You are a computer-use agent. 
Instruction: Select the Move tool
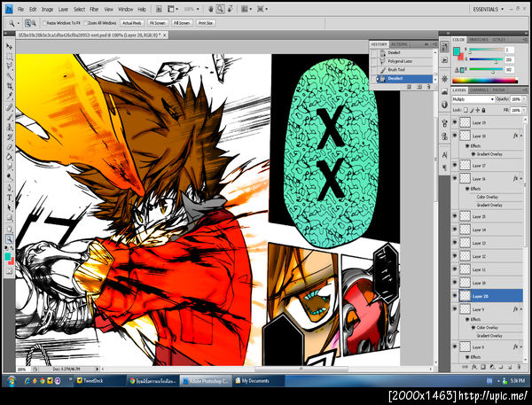click(9, 46)
